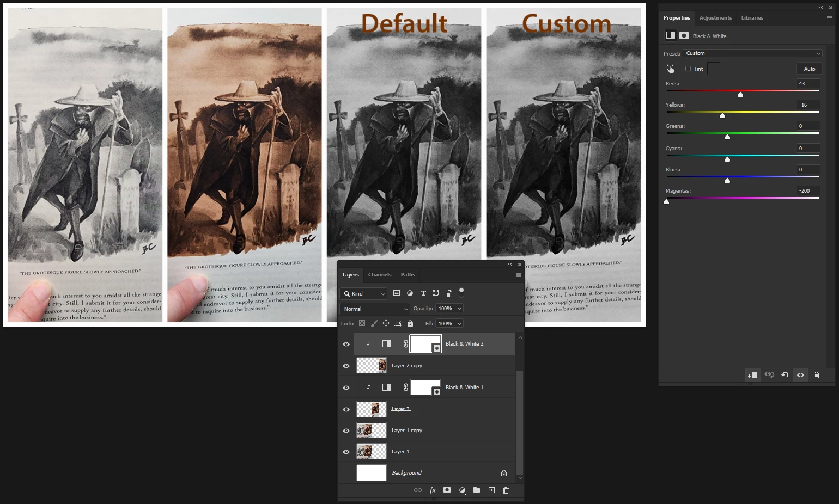Filter layers by smart objects icon
The width and height of the screenshot is (839, 504).
pos(449,293)
